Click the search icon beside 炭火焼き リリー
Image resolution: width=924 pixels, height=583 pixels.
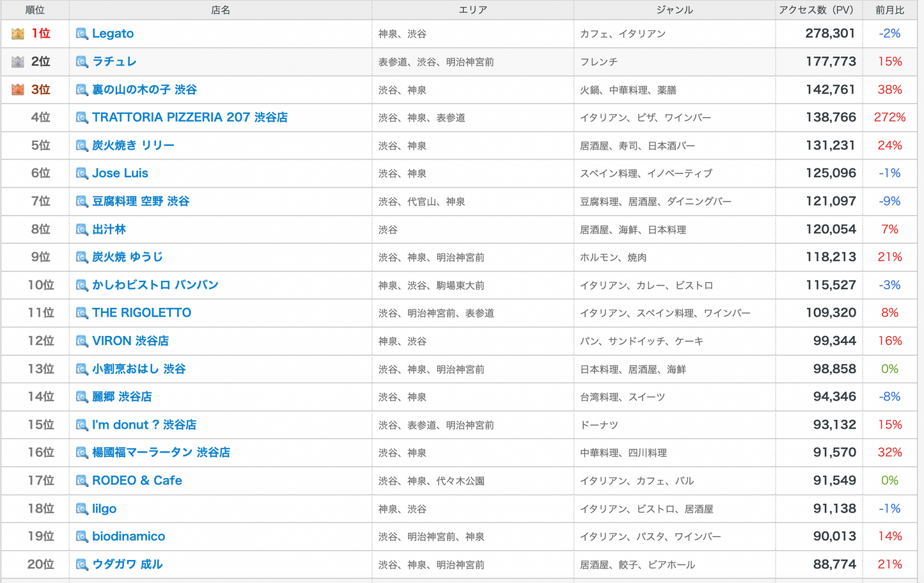tap(82, 145)
